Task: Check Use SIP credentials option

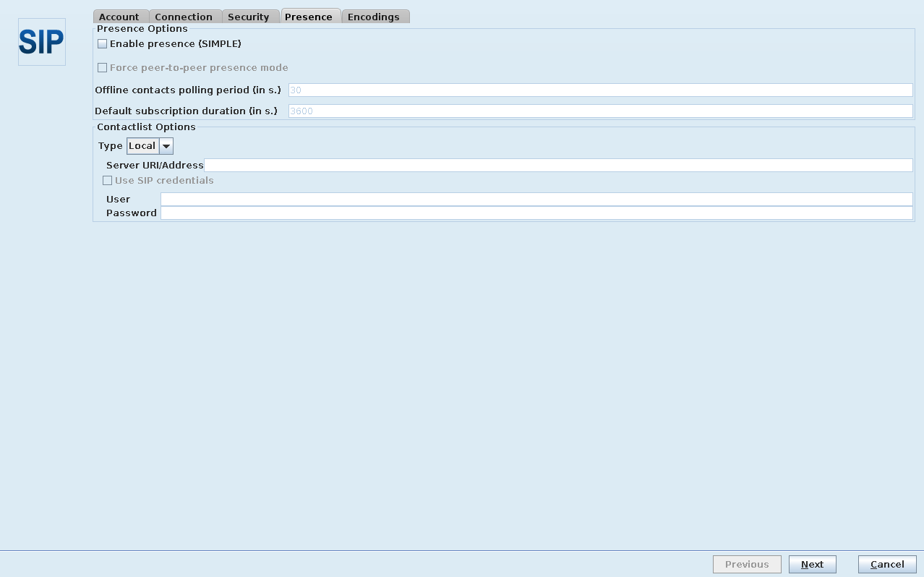Action: [108, 181]
